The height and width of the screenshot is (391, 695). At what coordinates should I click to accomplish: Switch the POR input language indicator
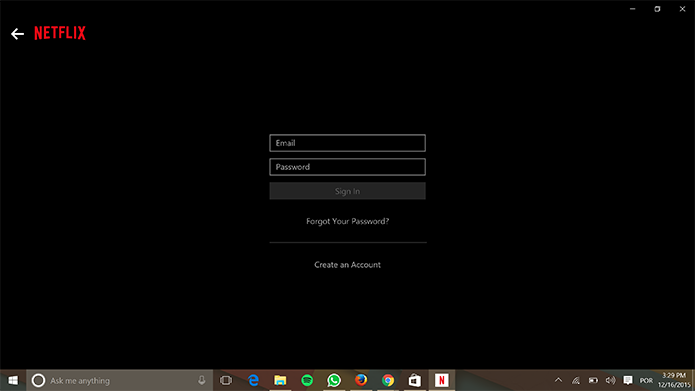pyautogui.click(x=646, y=380)
